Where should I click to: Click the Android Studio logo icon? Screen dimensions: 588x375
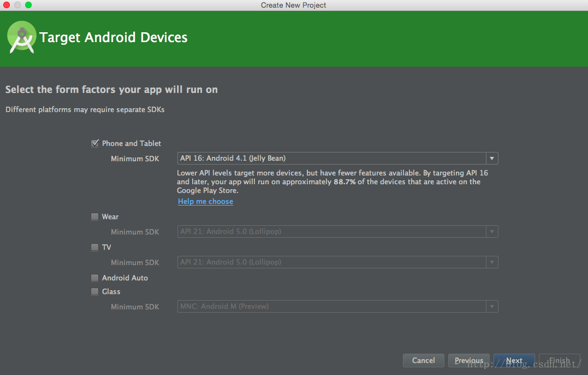click(x=22, y=37)
